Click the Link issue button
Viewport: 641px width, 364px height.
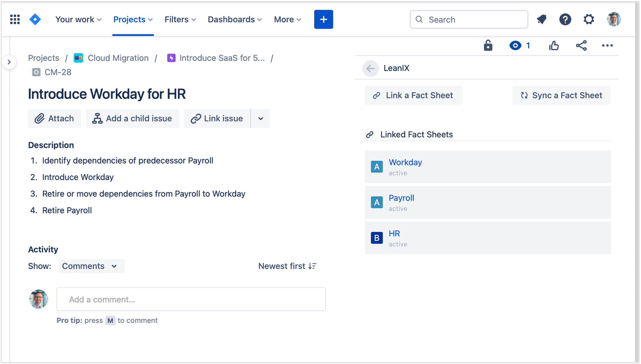pos(217,119)
